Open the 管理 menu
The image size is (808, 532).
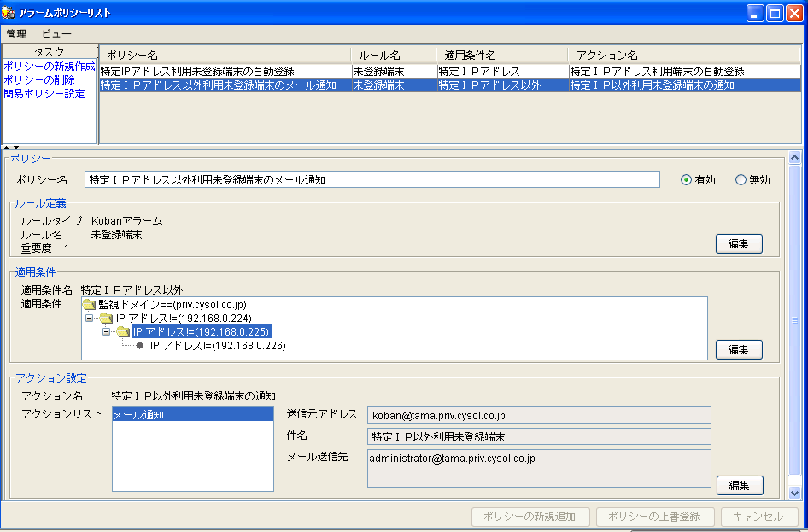15,32
